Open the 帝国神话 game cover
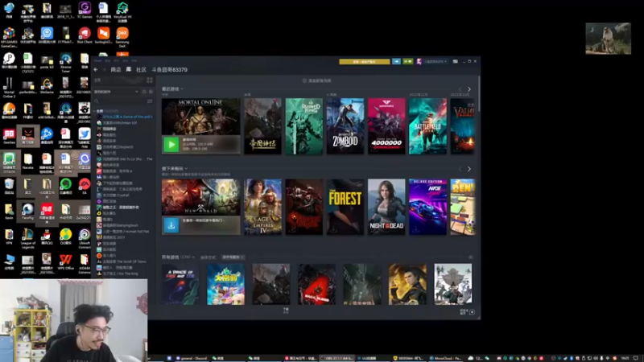The height and width of the screenshot is (362, 644). 263,126
